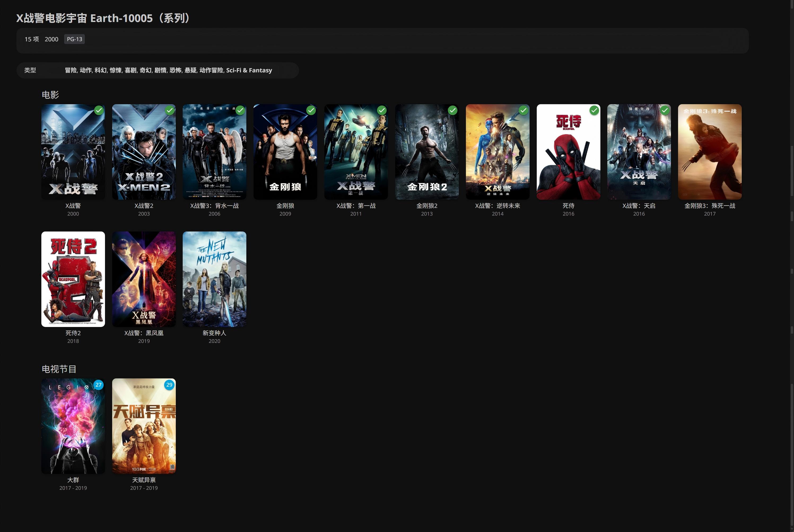
Task: Toggle watched checkmark on X战警3：背水一战 poster
Action: click(x=240, y=110)
